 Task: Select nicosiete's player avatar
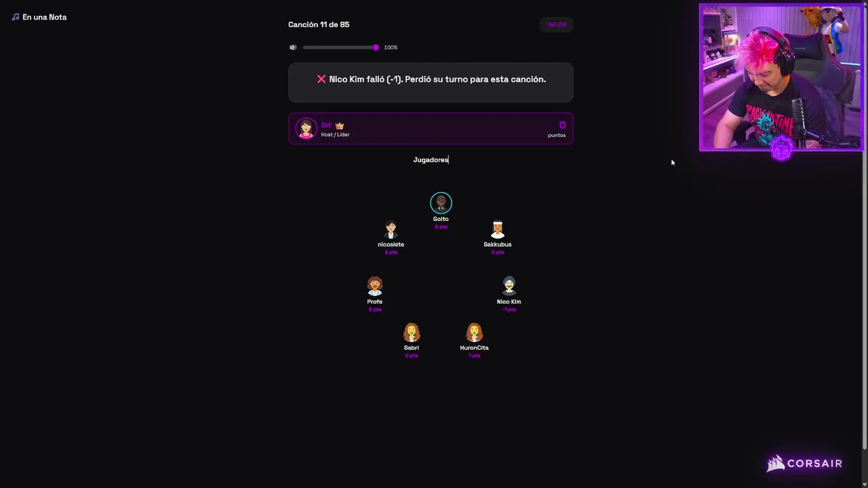pos(391,229)
